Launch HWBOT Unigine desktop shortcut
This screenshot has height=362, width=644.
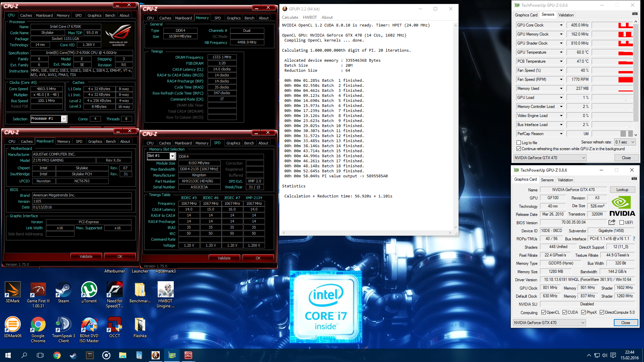[165, 295]
